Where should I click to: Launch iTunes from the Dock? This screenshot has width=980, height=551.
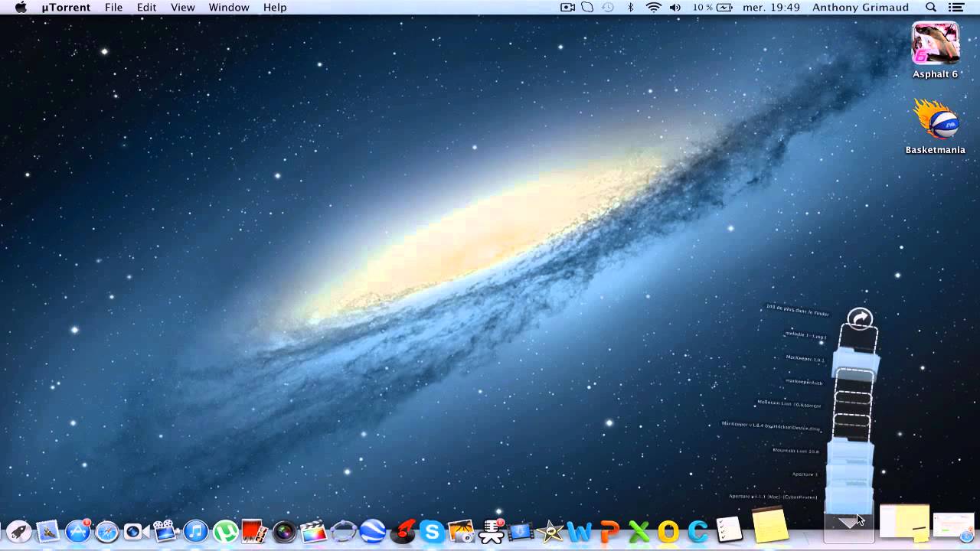[195, 530]
